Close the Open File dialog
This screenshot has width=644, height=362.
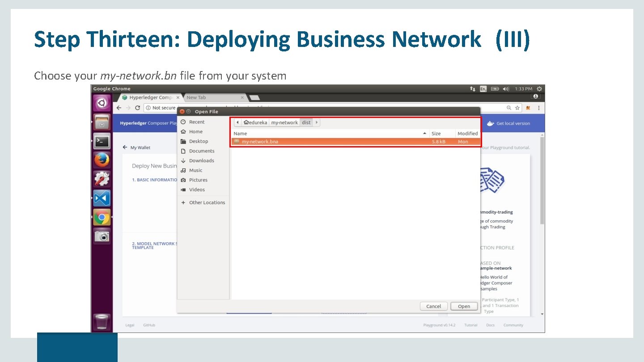click(x=182, y=112)
